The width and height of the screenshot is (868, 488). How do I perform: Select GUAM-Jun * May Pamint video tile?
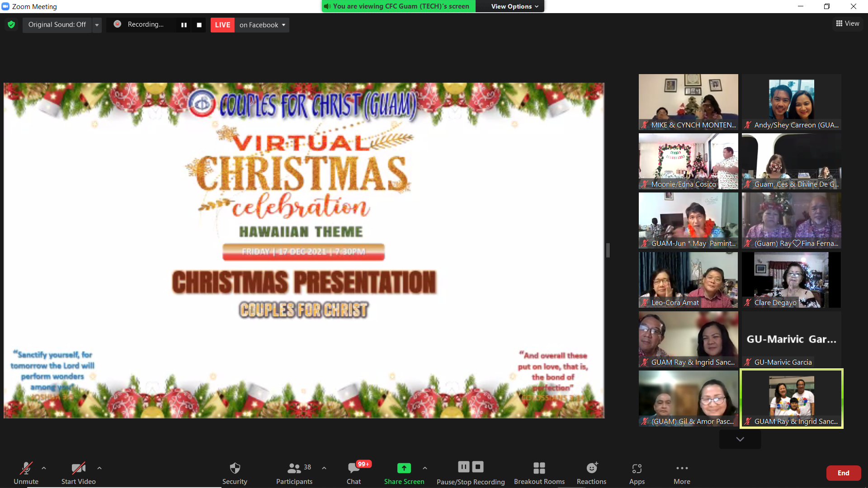point(688,221)
